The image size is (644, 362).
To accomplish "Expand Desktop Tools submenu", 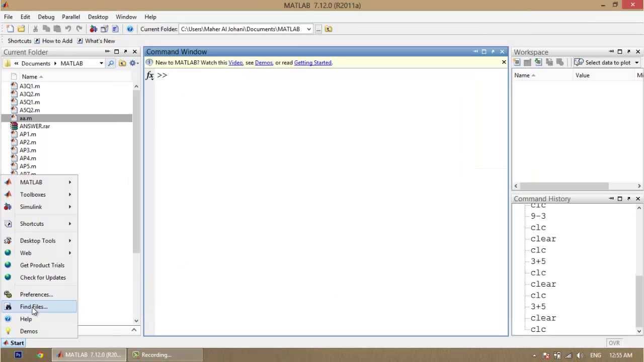I will point(39,241).
